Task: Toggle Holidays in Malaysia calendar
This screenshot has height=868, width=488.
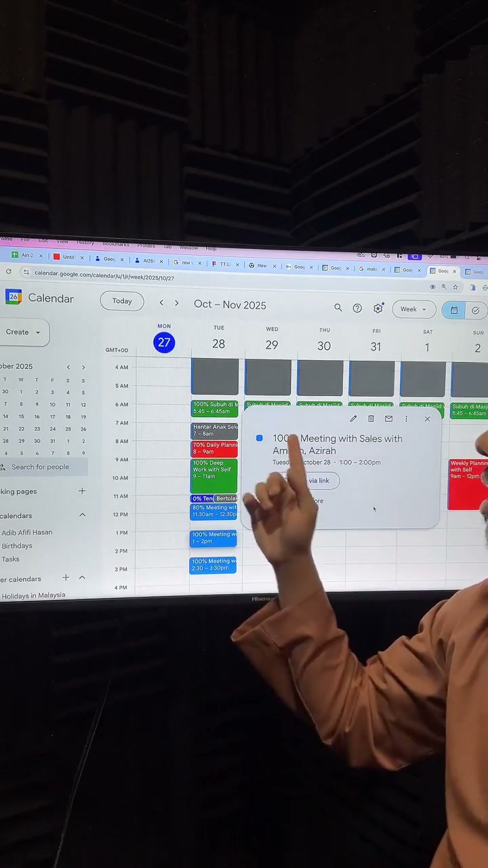Action: point(33,595)
